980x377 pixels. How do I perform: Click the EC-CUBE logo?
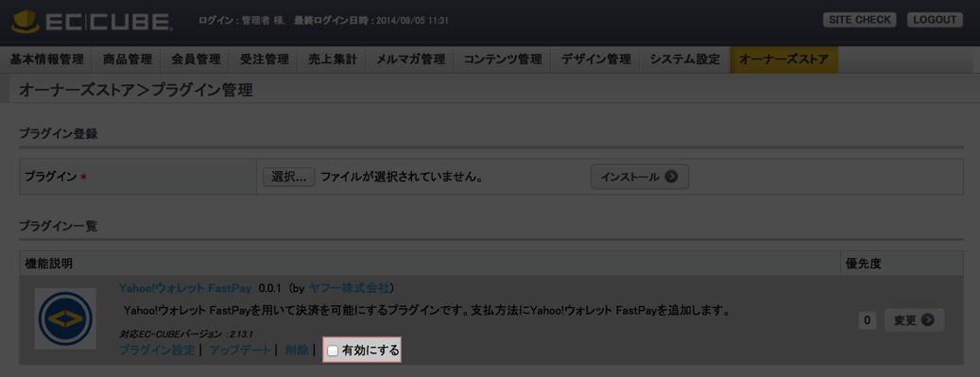coord(93,21)
